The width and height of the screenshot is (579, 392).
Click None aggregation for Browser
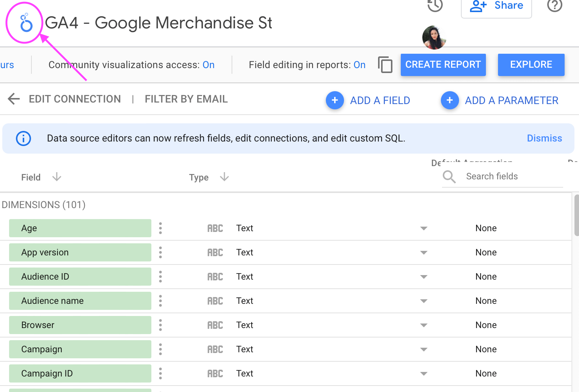[x=486, y=325]
